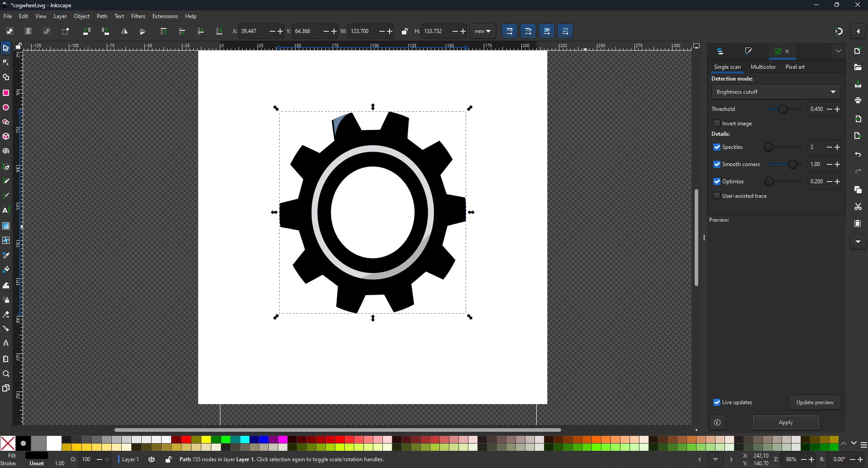Flip selection horizontally
Screen dimensions: 868x468
124,31
